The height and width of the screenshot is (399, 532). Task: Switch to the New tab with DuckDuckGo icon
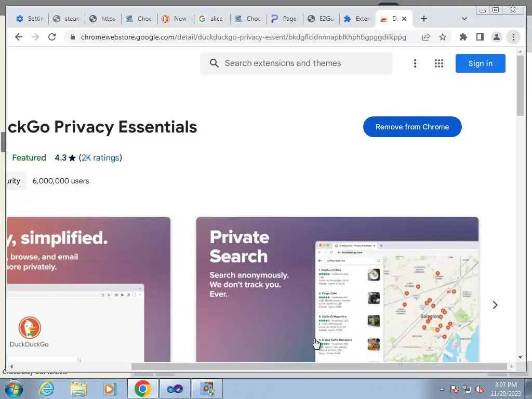(176, 19)
